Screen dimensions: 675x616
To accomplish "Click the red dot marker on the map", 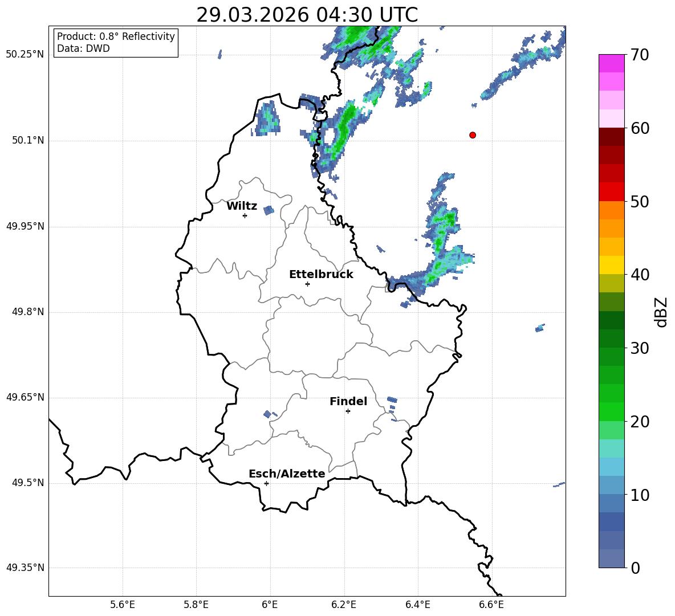I will pos(473,135).
